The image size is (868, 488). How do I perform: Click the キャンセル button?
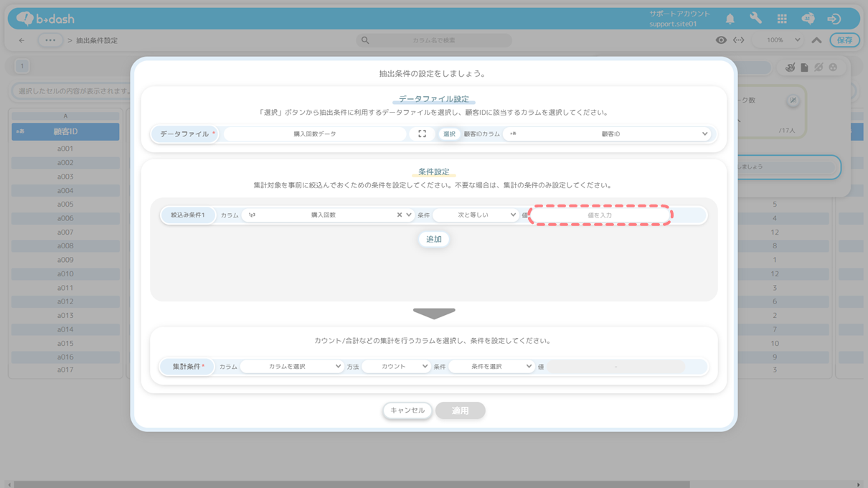407,410
